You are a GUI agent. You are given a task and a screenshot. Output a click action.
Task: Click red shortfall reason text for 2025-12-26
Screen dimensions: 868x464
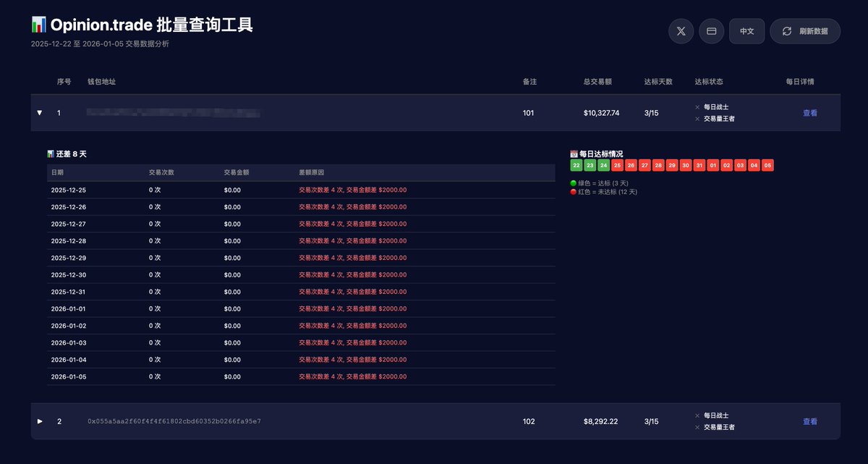353,207
